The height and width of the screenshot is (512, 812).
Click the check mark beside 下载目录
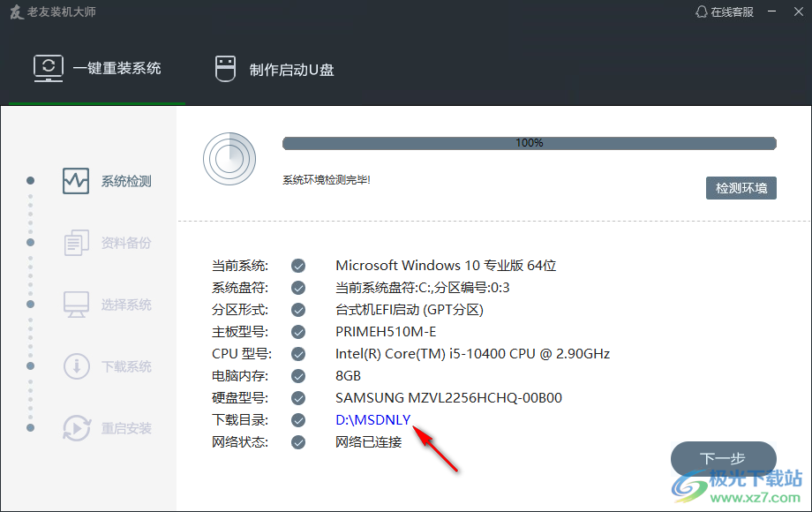click(298, 420)
